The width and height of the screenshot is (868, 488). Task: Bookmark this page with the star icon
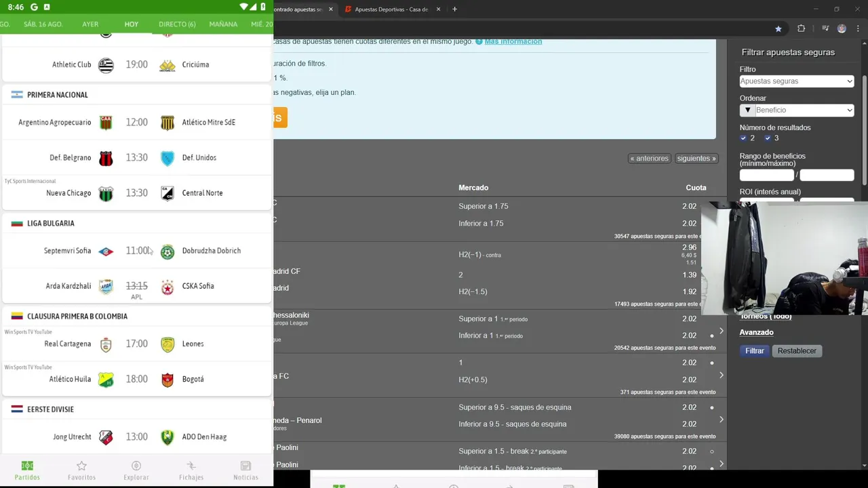coord(778,28)
